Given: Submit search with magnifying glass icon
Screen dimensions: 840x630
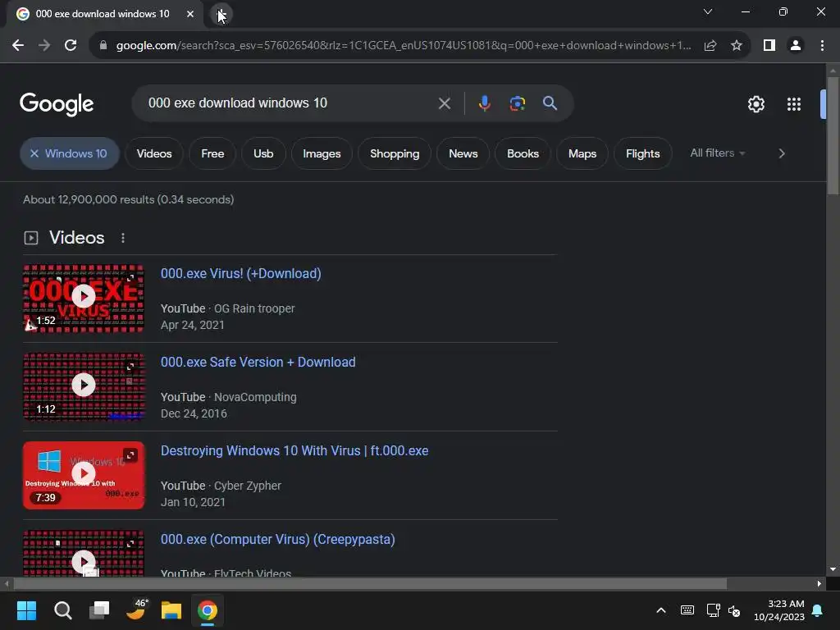Looking at the screenshot, I should [550, 103].
